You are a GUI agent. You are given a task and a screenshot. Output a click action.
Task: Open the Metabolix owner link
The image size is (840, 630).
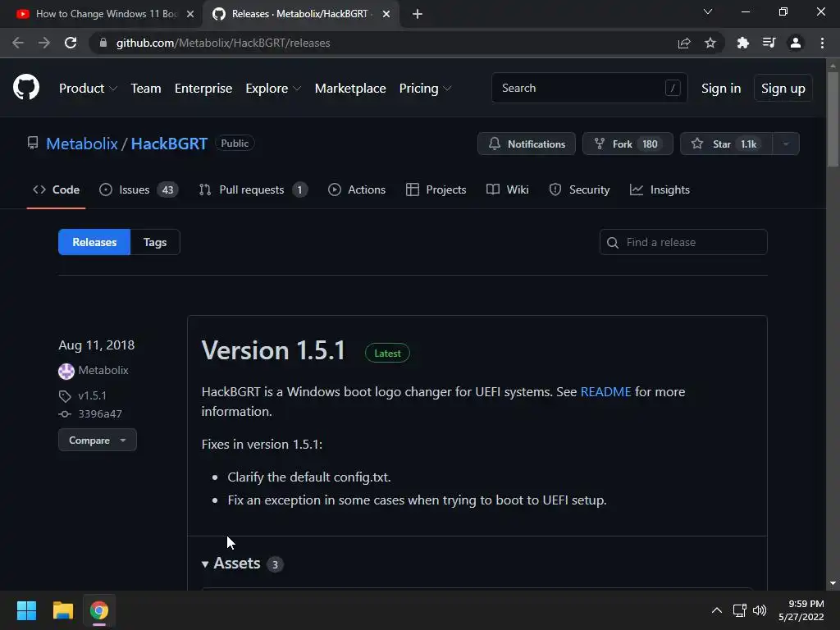[x=82, y=143]
